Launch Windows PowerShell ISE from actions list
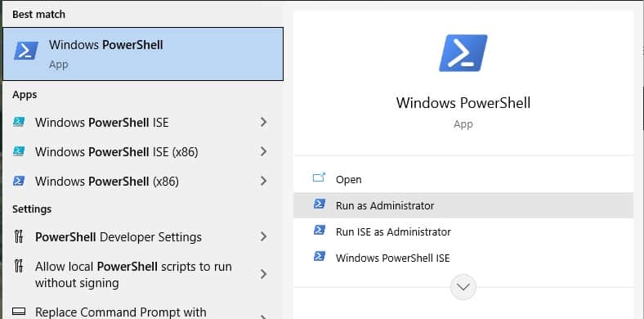 pos(463,258)
